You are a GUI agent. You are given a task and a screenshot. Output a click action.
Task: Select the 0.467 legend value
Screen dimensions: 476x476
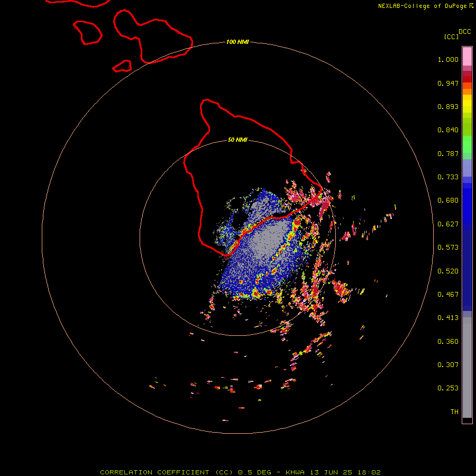click(448, 295)
